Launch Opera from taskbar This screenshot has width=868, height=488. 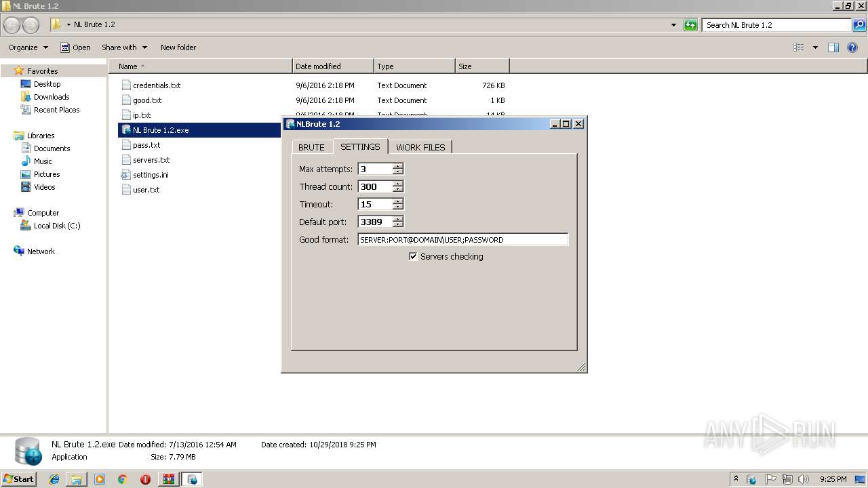pyautogui.click(x=145, y=479)
